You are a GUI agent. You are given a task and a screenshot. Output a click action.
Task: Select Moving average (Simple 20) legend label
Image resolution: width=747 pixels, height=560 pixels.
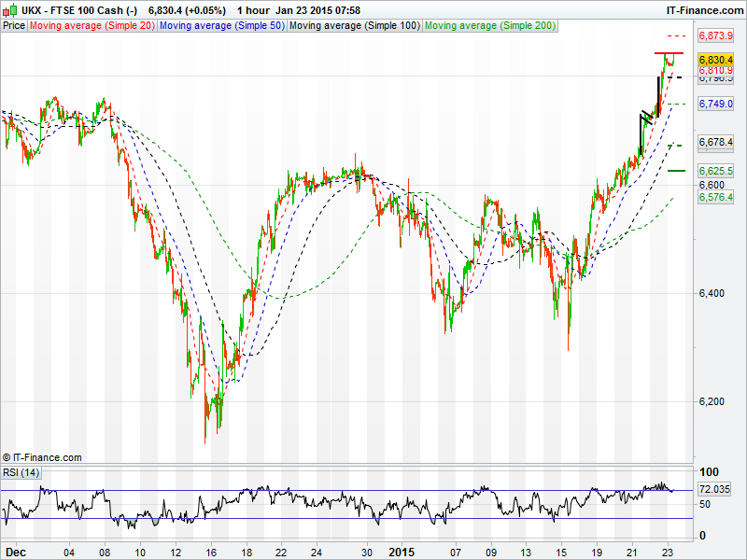coord(92,26)
